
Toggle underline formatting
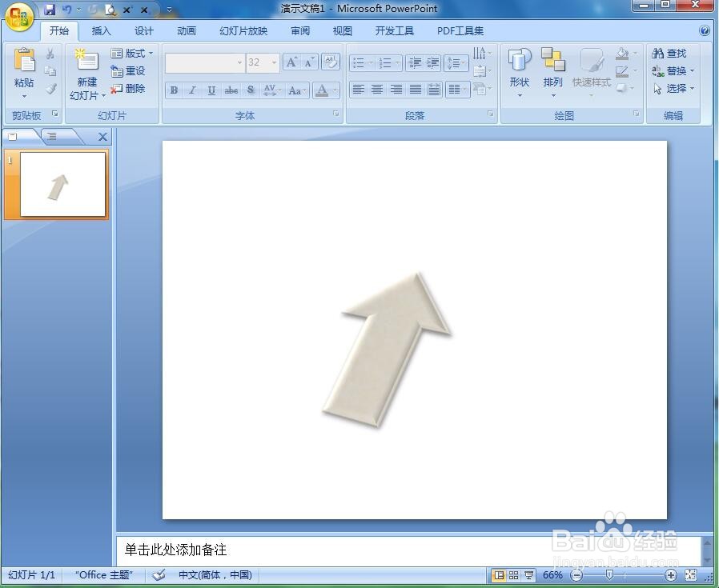point(211,90)
